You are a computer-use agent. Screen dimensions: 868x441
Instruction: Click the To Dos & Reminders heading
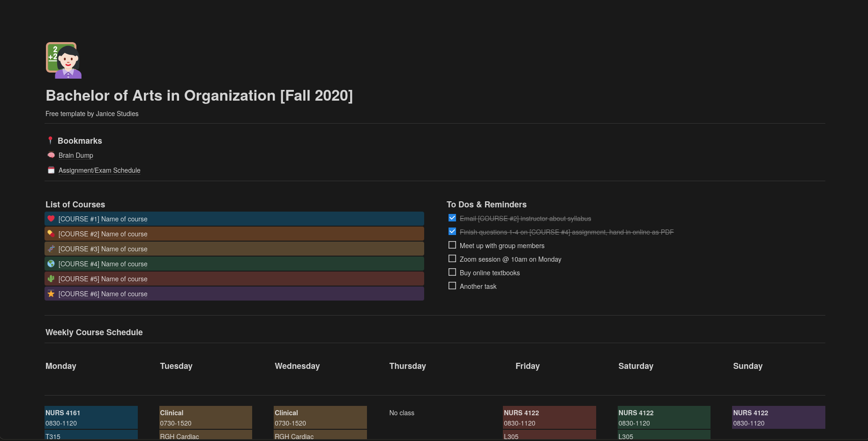tap(486, 205)
